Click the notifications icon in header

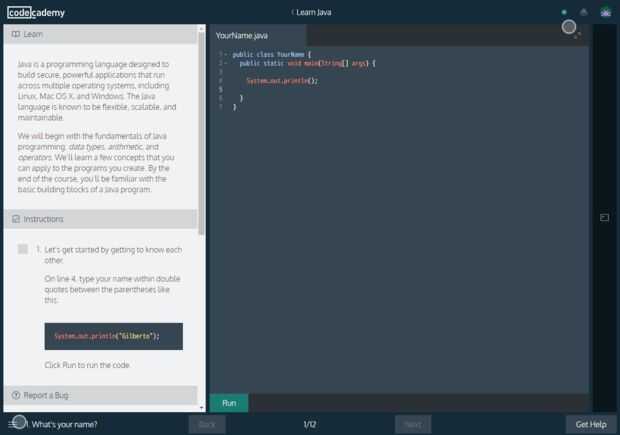coord(584,12)
